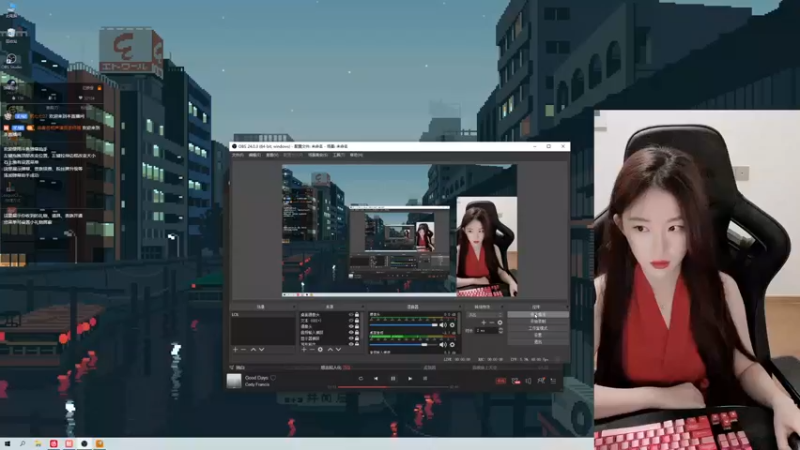Add a scene transition with the plus icon
Viewport: 800px width, 450px height.
pyautogui.click(x=484, y=322)
